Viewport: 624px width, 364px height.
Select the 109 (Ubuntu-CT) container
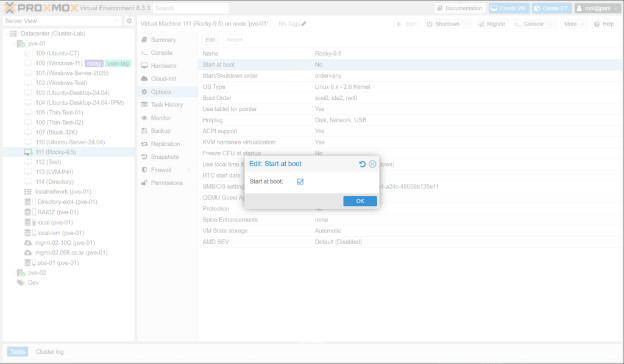tap(57, 54)
